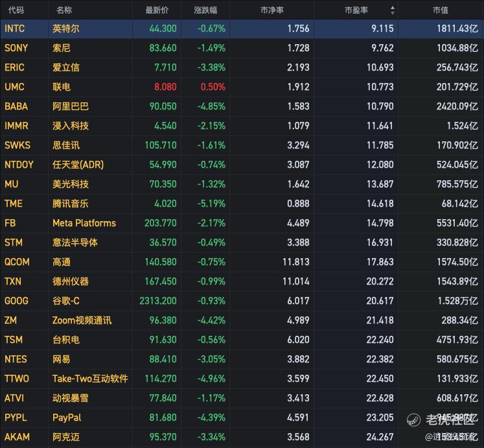Open the 英特尔 stock name
484x448 pixels.
coord(65,29)
